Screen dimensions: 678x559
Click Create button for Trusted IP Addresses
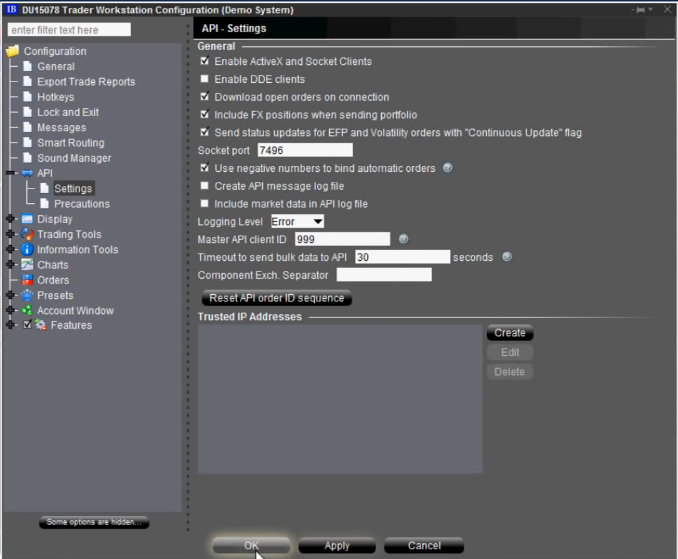[509, 333]
